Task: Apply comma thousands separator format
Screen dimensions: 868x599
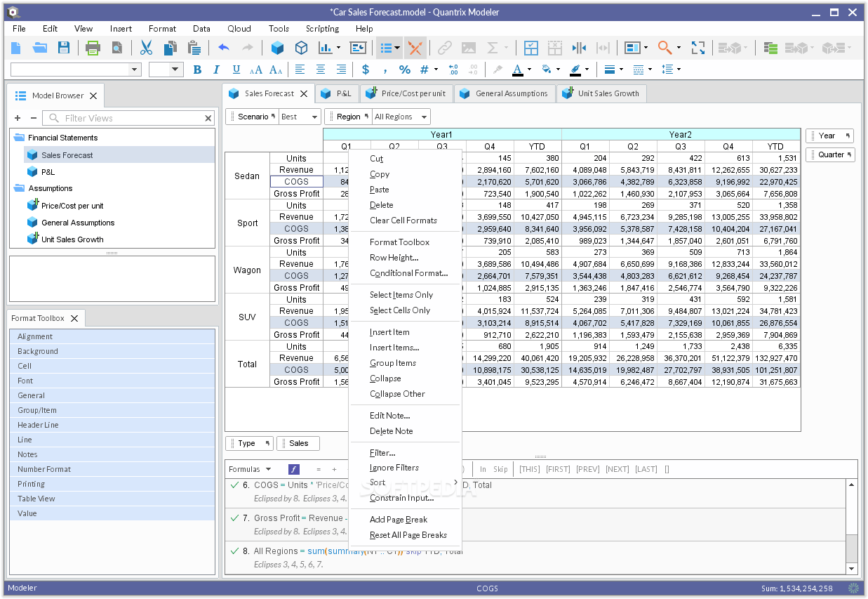Action: tap(385, 70)
